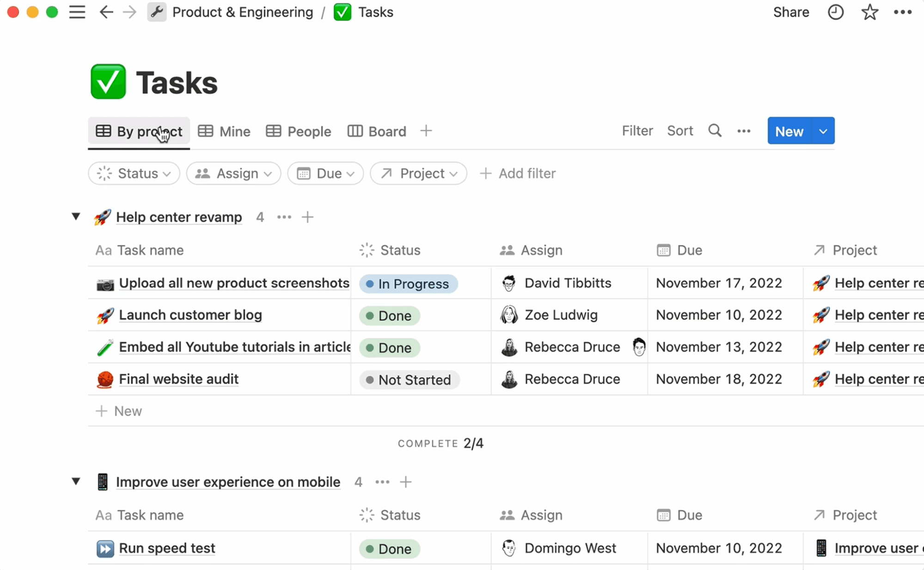Image resolution: width=924 pixels, height=570 pixels.
Task: Collapse the Help center revamp group
Action: coord(76,217)
